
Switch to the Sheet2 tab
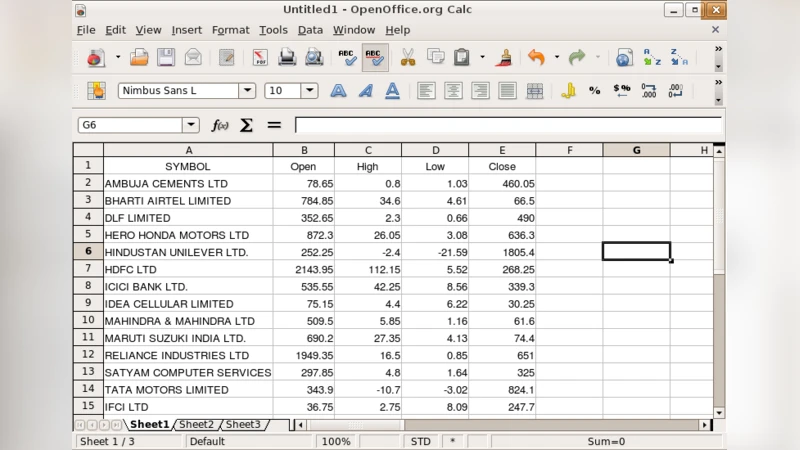pos(197,425)
